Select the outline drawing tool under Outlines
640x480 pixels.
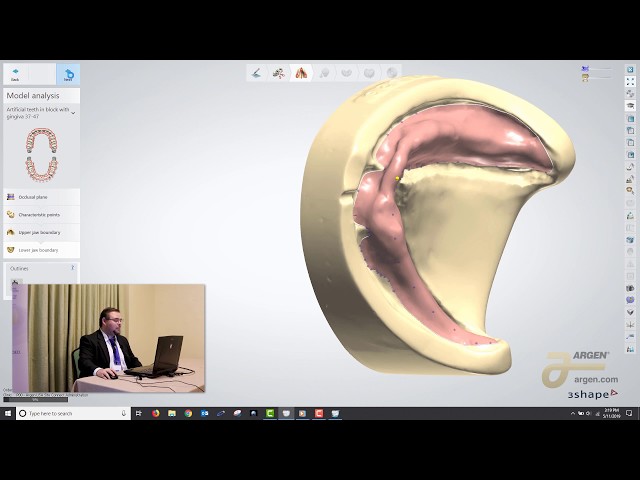coord(16,282)
